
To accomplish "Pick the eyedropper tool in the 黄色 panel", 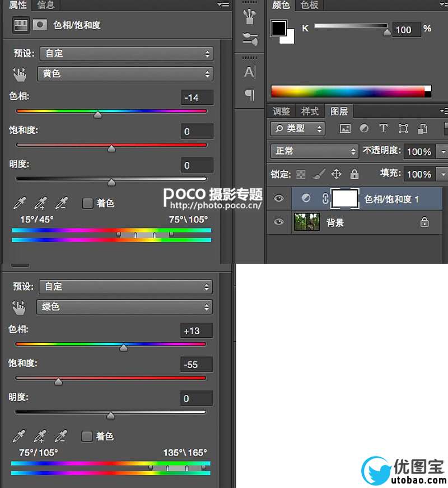I will point(20,203).
